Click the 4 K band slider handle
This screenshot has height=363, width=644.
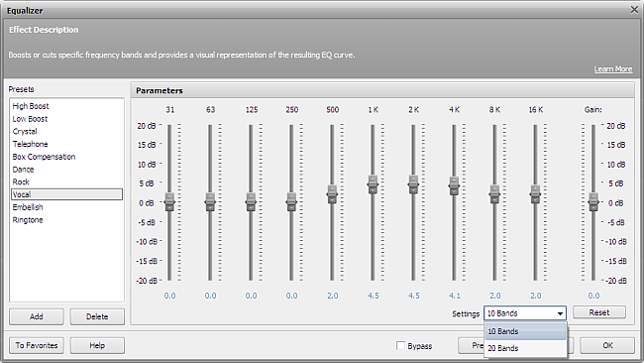coord(454,185)
